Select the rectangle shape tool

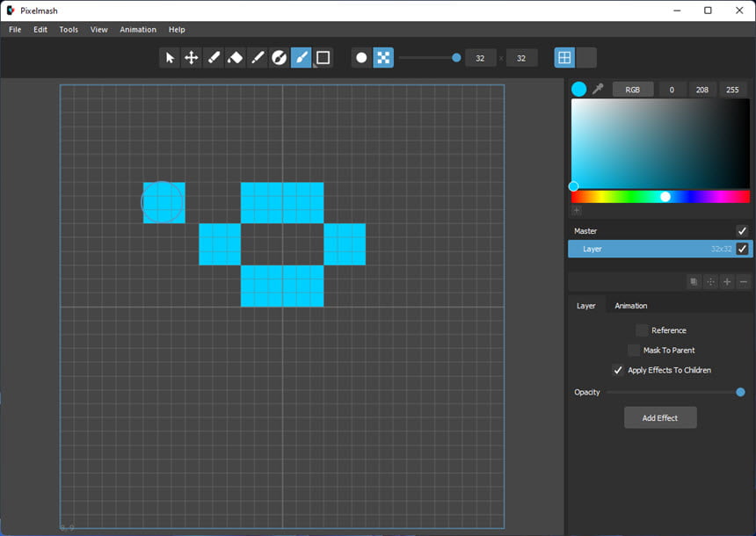pyautogui.click(x=323, y=58)
